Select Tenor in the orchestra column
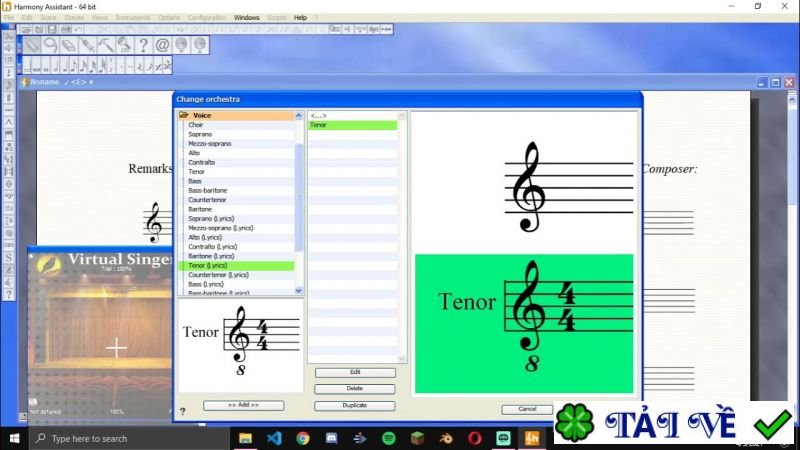The image size is (800, 450). pos(353,125)
